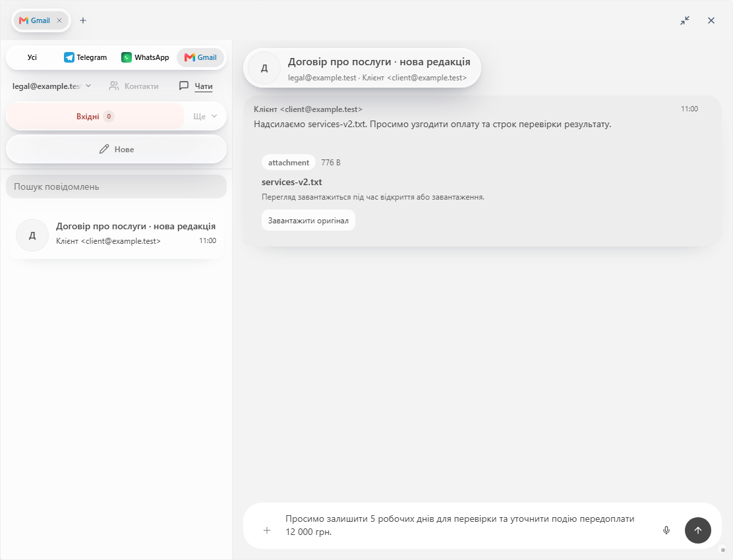
Task: Attach a file with the plus icon in composer
Action: point(267,530)
